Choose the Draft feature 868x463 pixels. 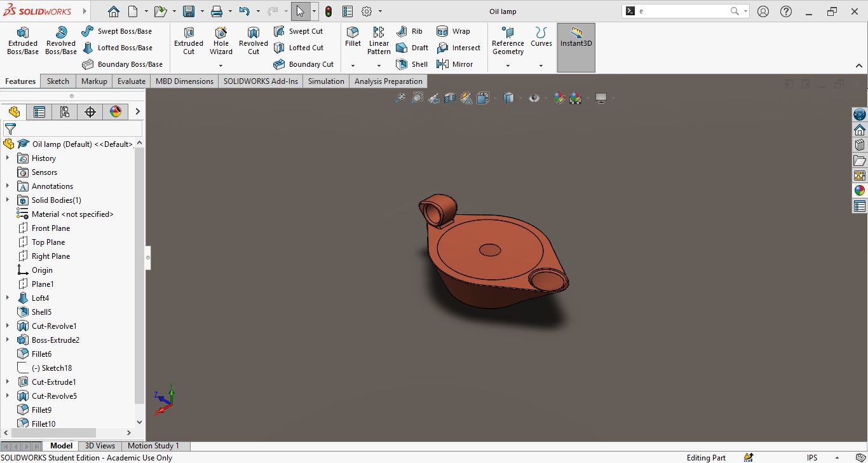412,48
